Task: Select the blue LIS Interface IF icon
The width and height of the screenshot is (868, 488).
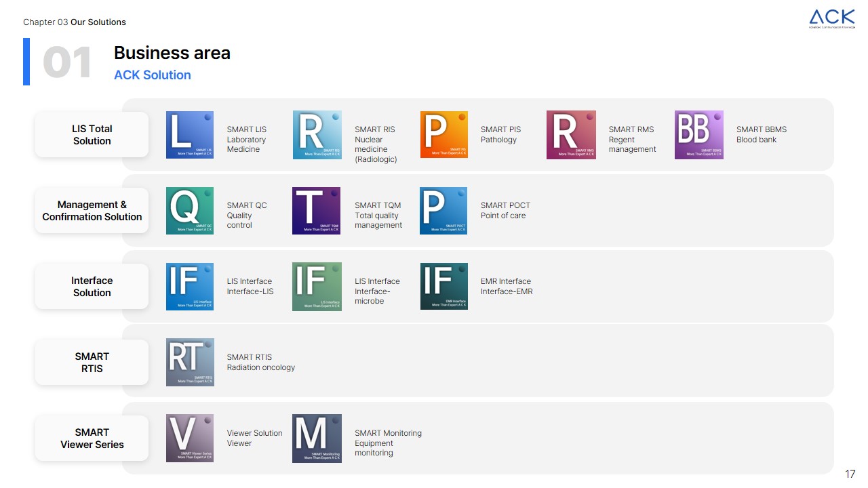Action: [x=190, y=287]
